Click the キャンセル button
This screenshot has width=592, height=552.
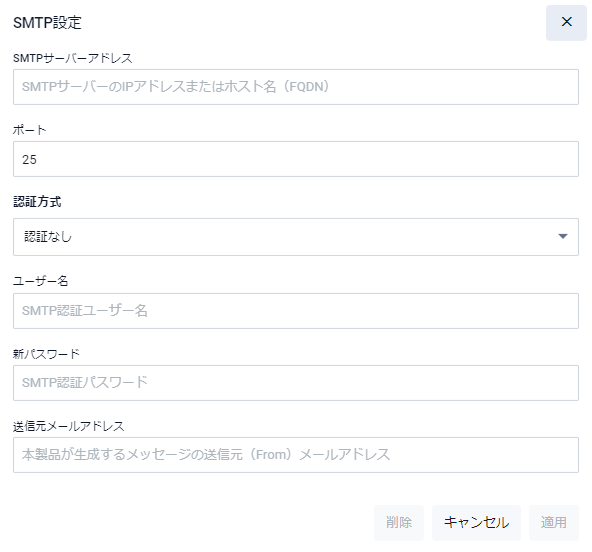(476, 523)
